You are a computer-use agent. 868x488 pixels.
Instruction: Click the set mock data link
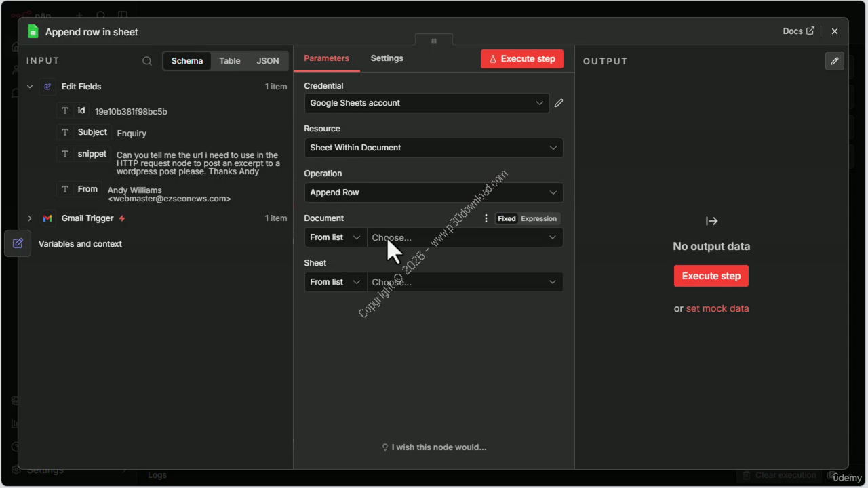717,308
